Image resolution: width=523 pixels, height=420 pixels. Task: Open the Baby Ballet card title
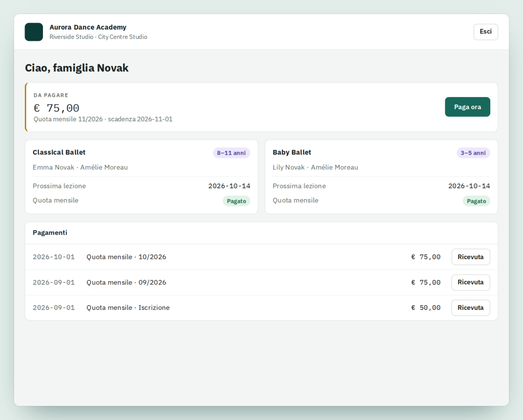pos(292,153)
